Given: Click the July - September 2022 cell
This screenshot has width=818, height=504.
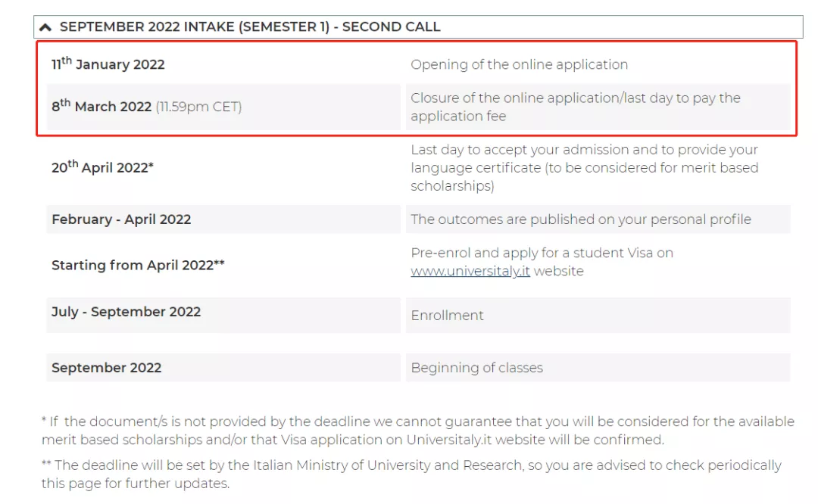Looking at the screenshot, I should [126, 312].
